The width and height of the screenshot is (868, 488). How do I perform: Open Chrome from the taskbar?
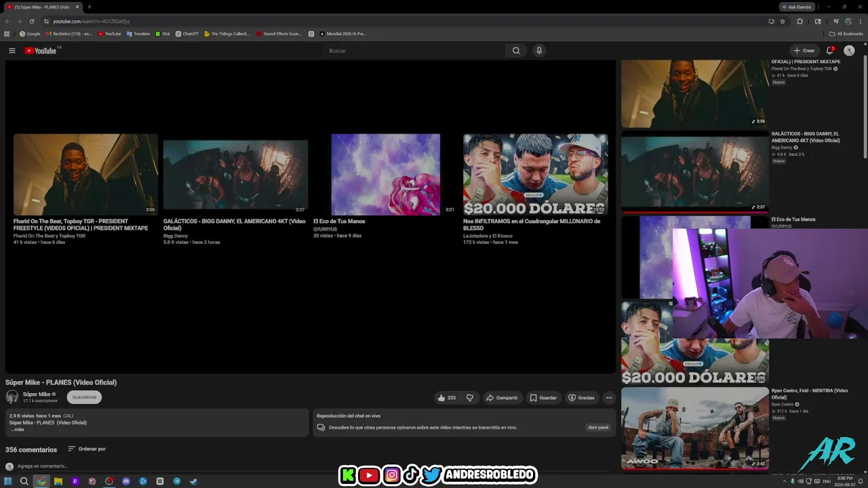pos(41,481)
